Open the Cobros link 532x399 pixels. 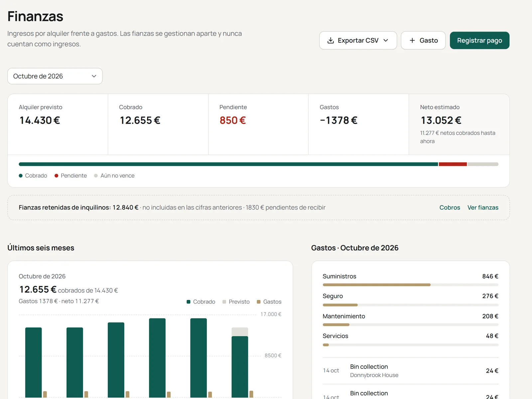450,207
